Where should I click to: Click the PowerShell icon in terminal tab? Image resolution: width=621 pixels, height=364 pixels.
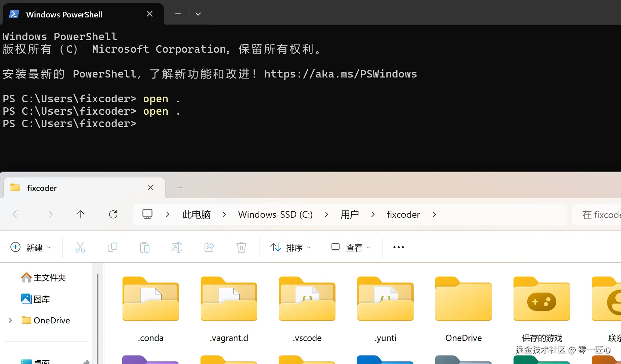tap(14, 14)
